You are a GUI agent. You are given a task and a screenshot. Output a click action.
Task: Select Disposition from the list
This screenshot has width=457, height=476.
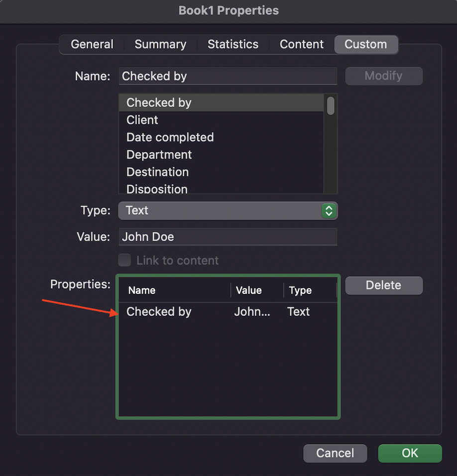[157, 189]
